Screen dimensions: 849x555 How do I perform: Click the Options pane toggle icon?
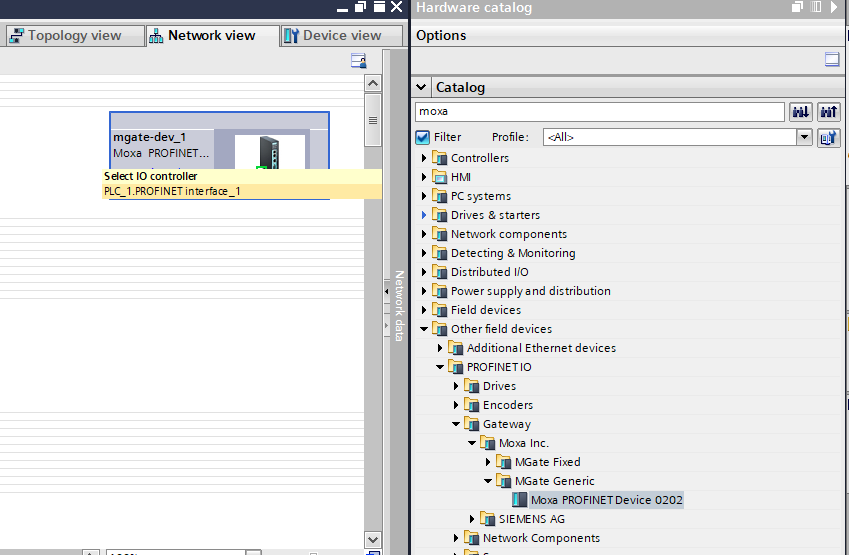832,59
